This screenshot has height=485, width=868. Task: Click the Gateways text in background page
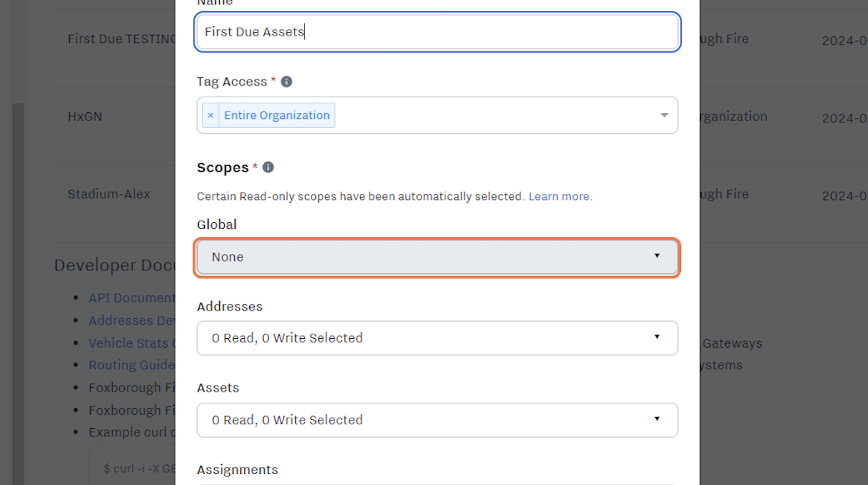click(732, 343)
